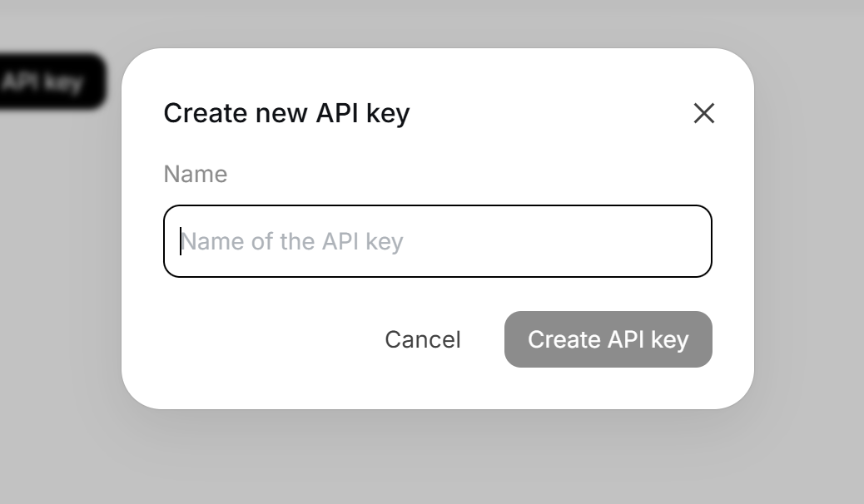Click the 'Create new API key' dialog title
The width and height of the screenshot is (864, 504).
point(286,113)
